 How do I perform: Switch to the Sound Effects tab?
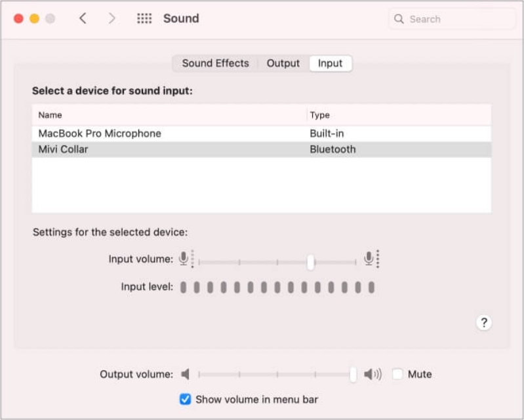click(x=216, y=63)
